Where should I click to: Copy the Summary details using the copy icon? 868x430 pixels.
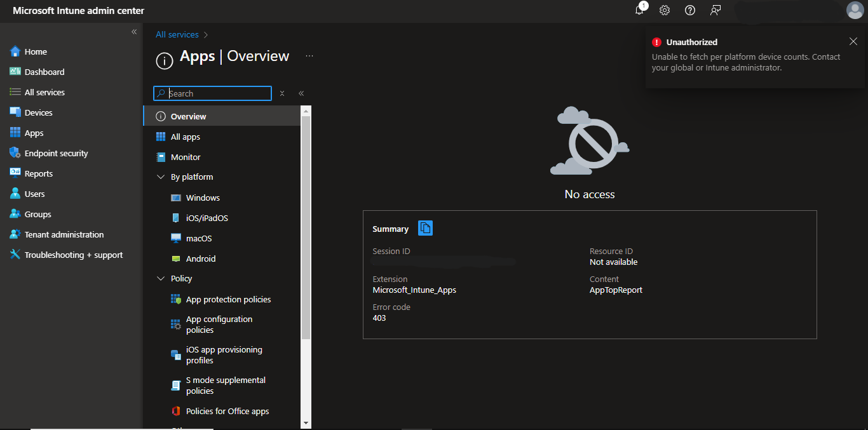pyautogui.click(x=424, y=228)
